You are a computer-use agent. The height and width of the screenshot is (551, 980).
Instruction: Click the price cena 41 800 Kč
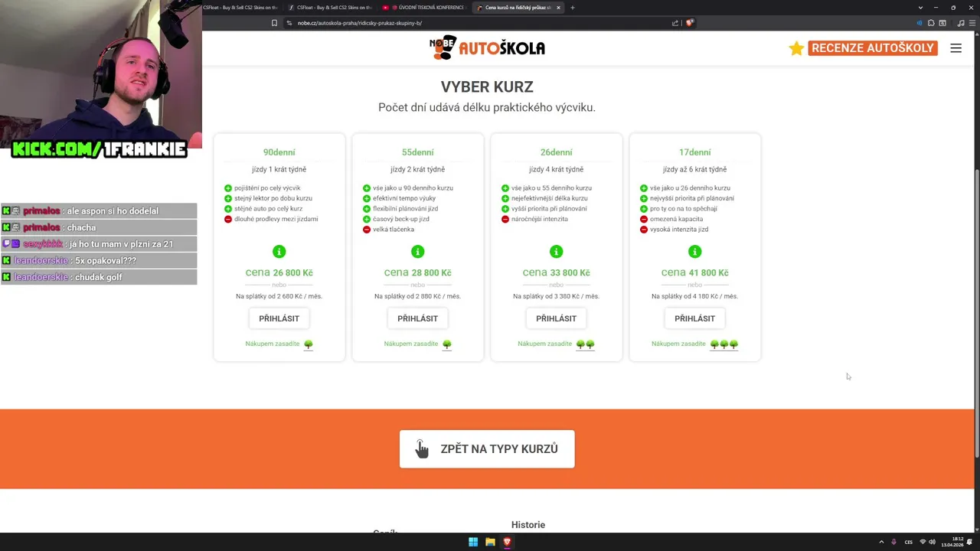click(x=694, y=272)
